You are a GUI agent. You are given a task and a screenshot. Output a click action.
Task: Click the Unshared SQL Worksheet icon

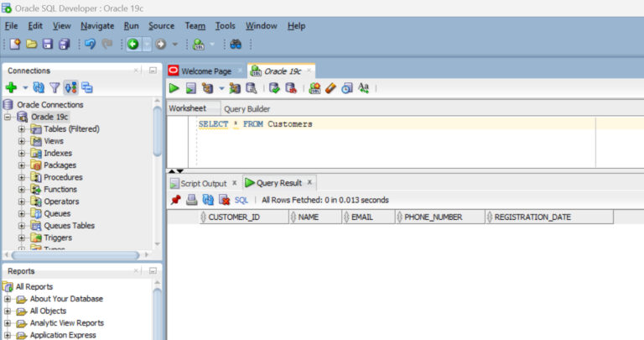tap(315, 88)
